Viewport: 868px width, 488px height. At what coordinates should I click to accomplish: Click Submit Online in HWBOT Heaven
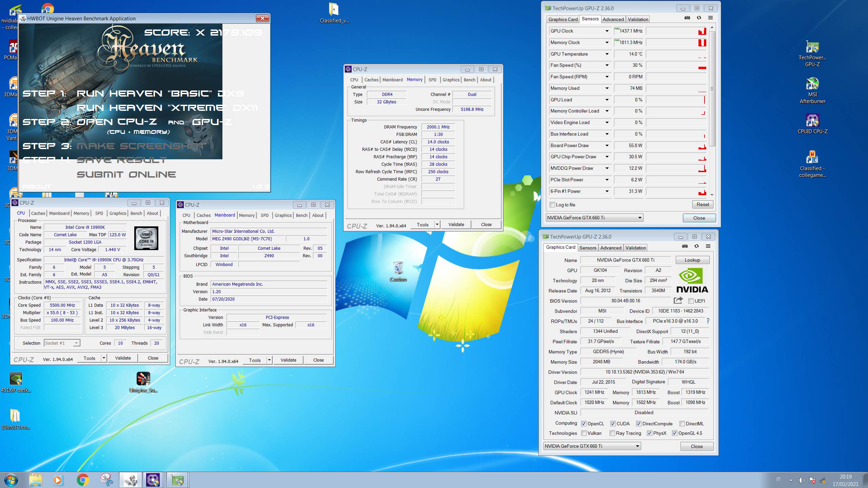click(126, 175)
